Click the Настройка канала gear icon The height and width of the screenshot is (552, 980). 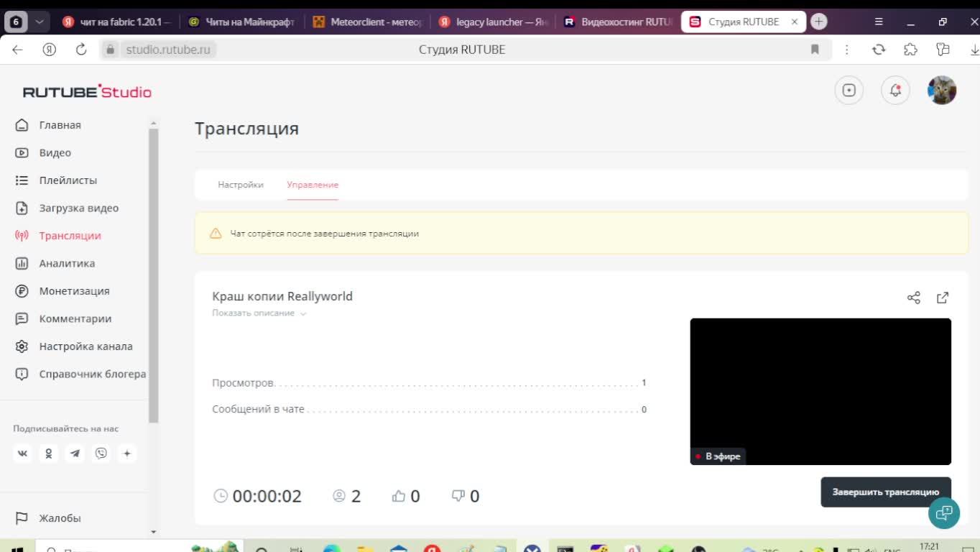[22, 346]
